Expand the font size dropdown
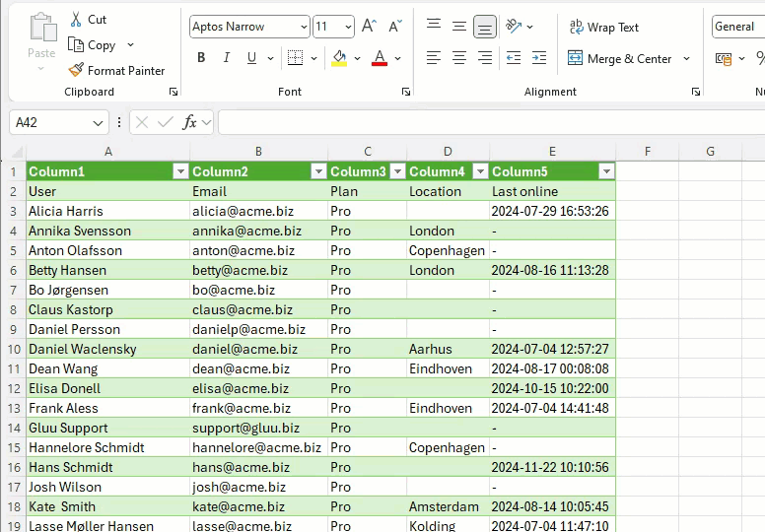765x532 pixels. [x=348, y=28]
